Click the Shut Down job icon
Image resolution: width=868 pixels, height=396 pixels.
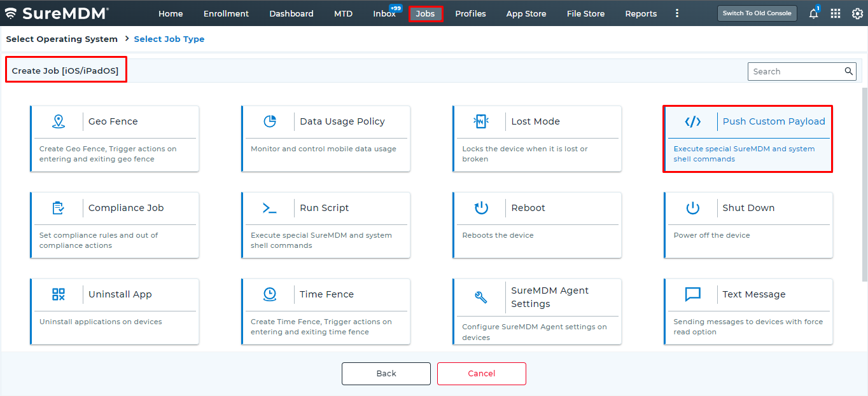693,207
